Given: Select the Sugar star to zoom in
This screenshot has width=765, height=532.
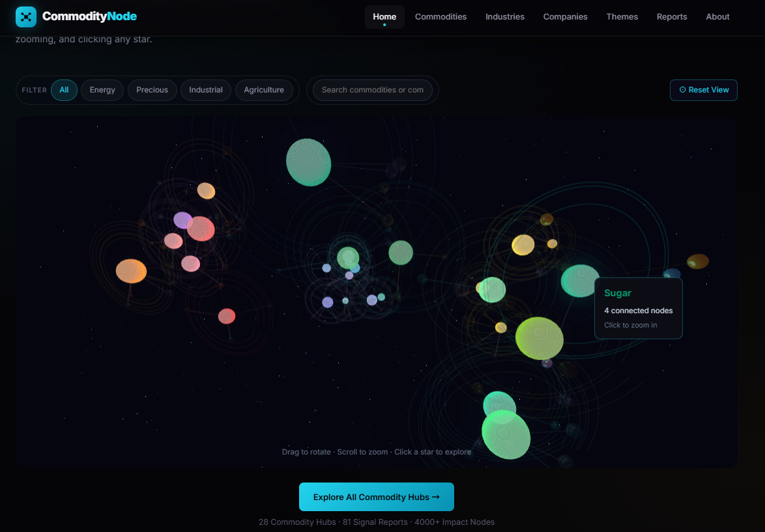Looking at the screenshot, I should coord(579,281).
